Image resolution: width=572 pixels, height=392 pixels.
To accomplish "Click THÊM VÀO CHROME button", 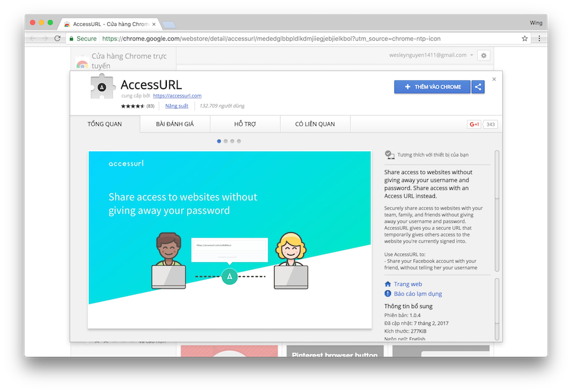I will click(x=433, y=87).
